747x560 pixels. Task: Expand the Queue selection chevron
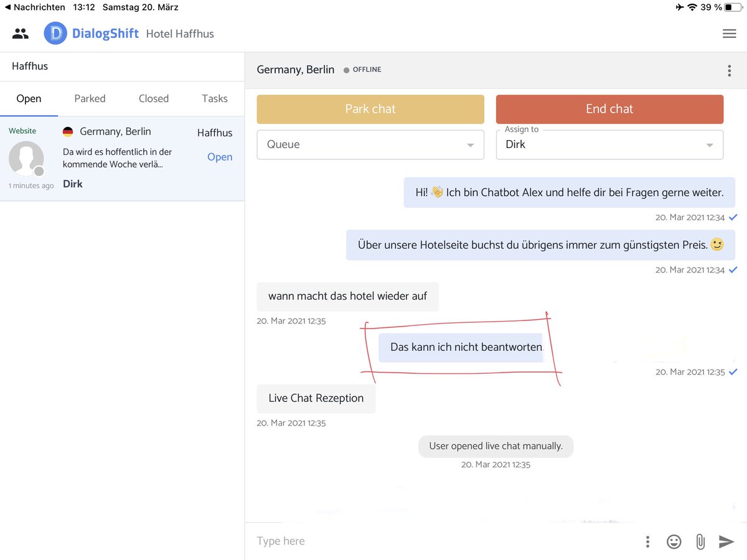[x=471, y=144]
